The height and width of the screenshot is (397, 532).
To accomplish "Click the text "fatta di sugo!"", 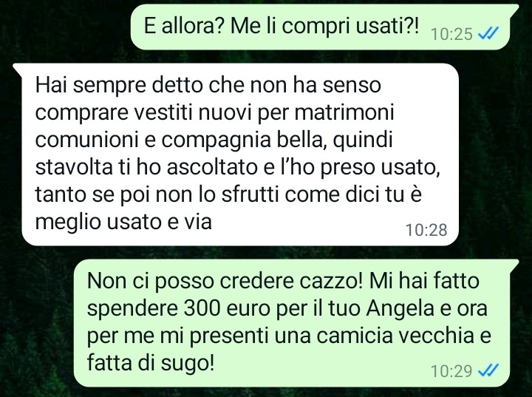I will (151, 364).
